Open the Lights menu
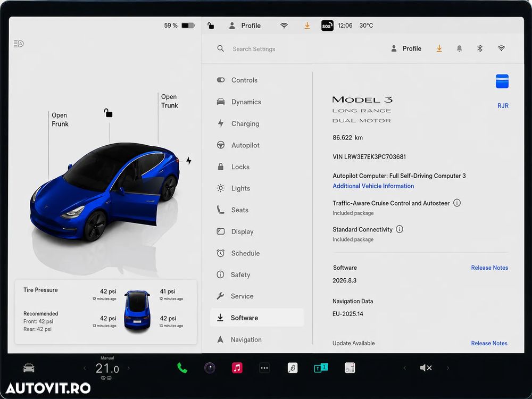Viewport: 532px width, 399px height. click(257, 188)
